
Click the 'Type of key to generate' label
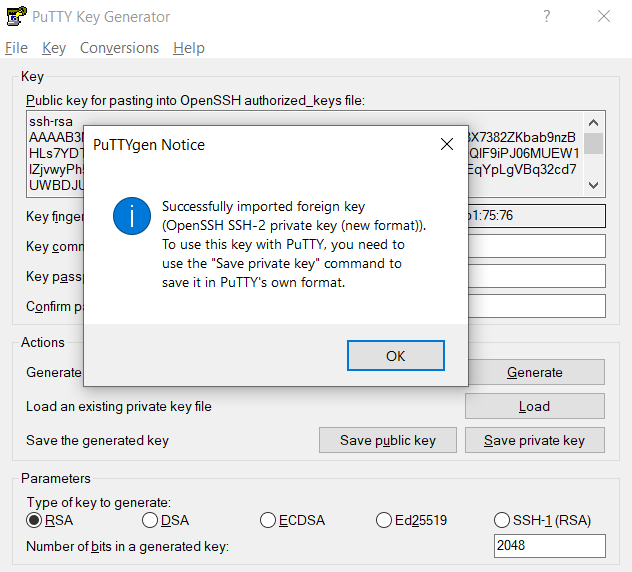tap(99, 502)
